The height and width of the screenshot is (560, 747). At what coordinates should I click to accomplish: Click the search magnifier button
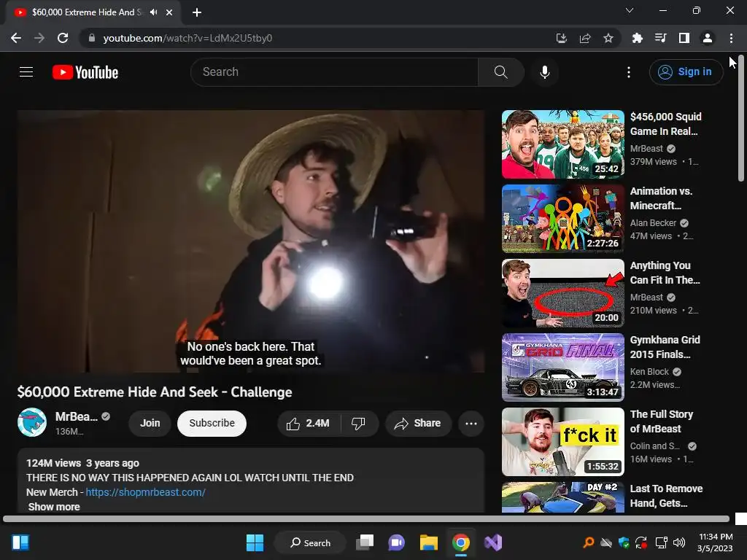click(500, 72)
